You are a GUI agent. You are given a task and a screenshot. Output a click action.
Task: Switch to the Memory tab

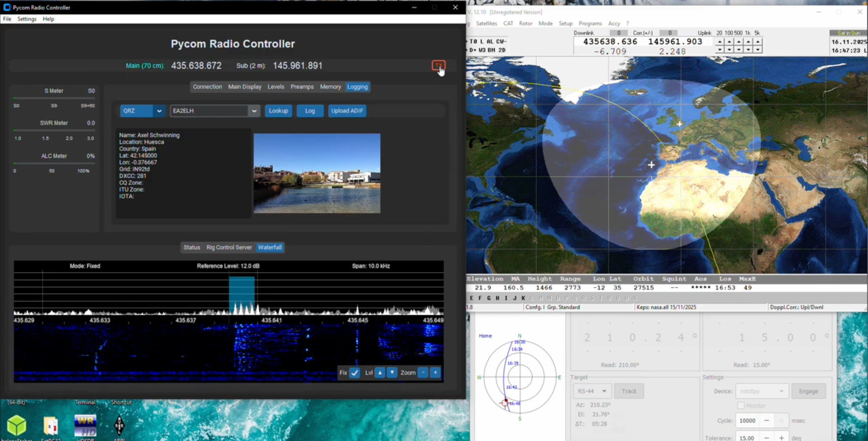[x=330, y=87]
